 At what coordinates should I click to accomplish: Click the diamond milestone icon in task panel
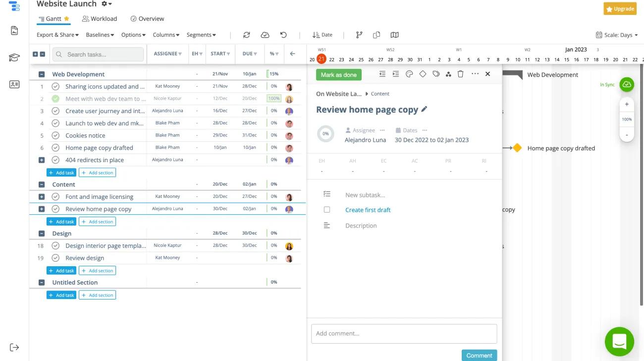[423, 74]
